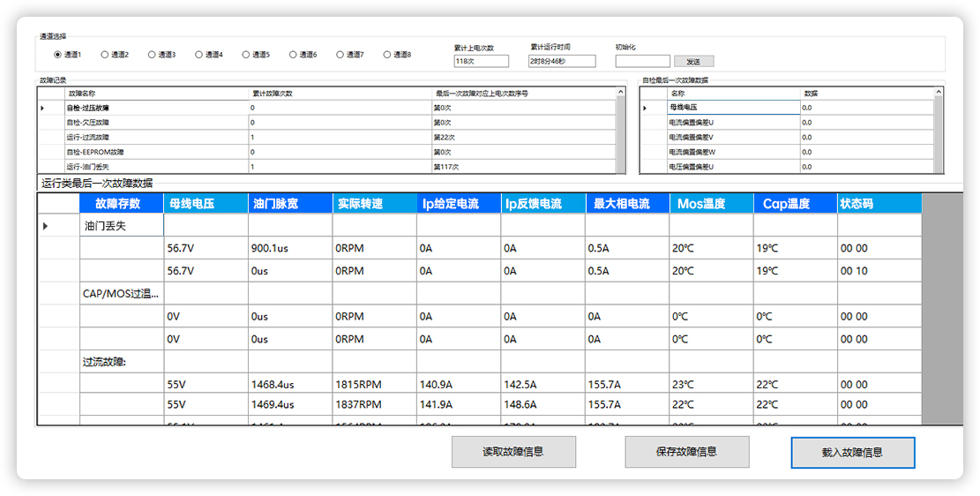Select the 通道1 radio button

[58, 55]
